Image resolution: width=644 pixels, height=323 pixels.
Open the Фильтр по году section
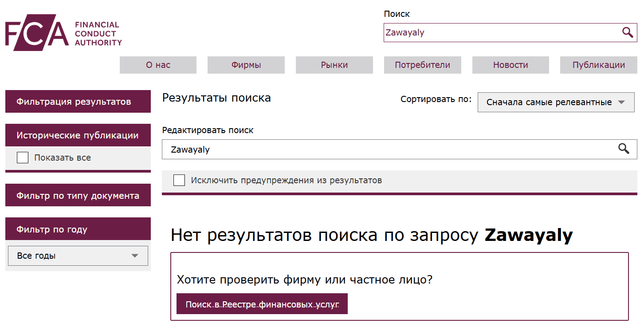pos(78,228)
